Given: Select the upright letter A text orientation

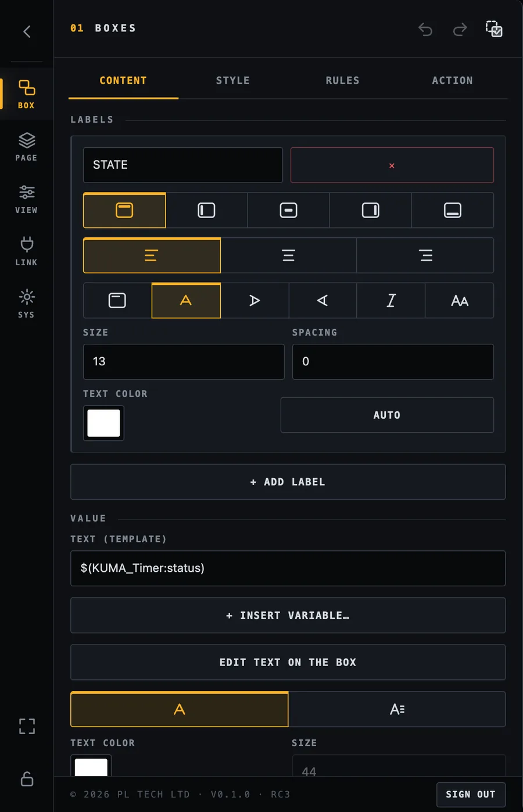Looking at the screenshot, I should tap(186, 300).
